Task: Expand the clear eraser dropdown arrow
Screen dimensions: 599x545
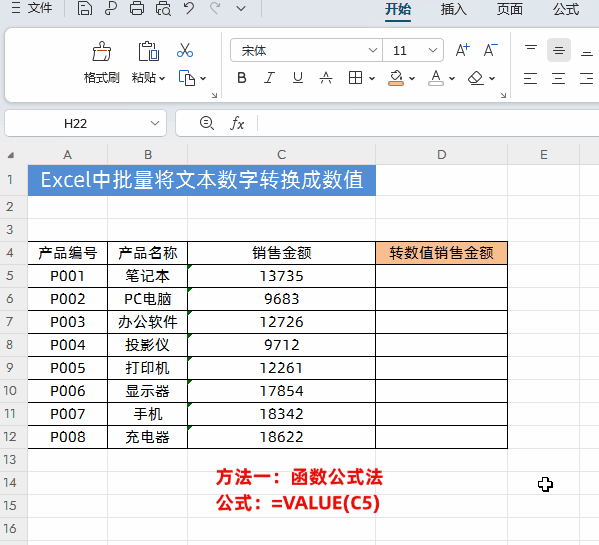Action: [x=492, y=78]
